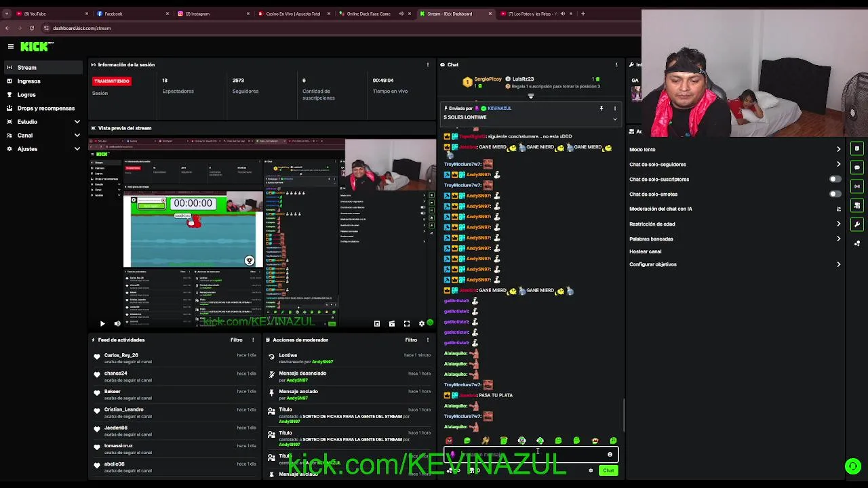Mute the stream preview volume
868x488 pixels.
(x=117, y=324)
